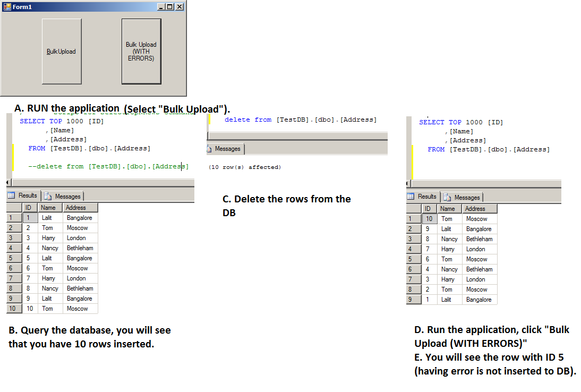Click the Address column header in the ten-row grid

coord(80,208)
